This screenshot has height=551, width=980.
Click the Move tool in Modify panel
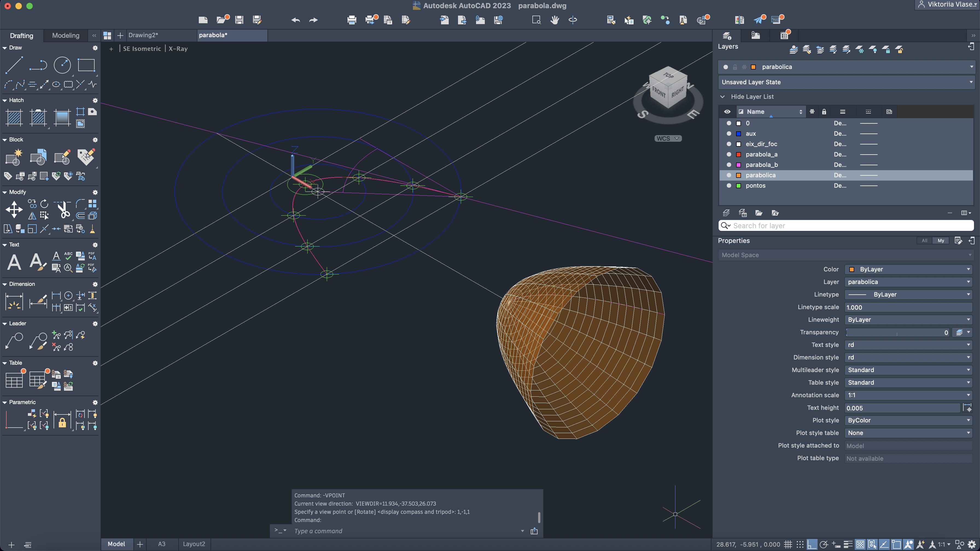[14, 210]
